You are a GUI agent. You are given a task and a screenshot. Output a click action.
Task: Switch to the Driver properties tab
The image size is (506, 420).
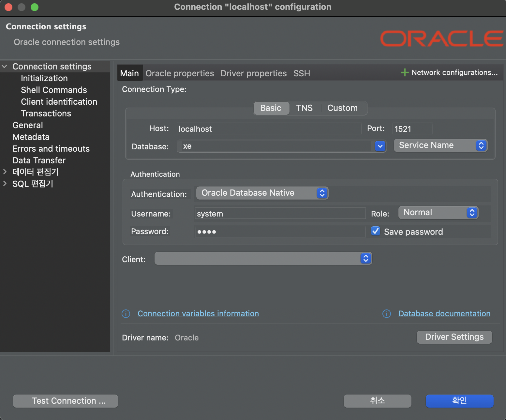(253, 73)
